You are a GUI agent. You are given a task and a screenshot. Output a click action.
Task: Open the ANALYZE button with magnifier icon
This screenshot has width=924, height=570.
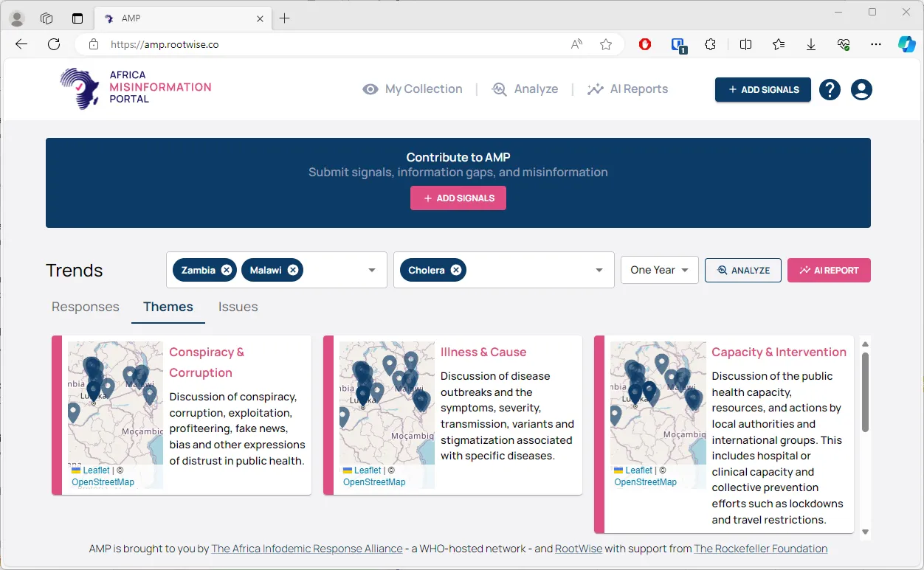click(743, 270)
